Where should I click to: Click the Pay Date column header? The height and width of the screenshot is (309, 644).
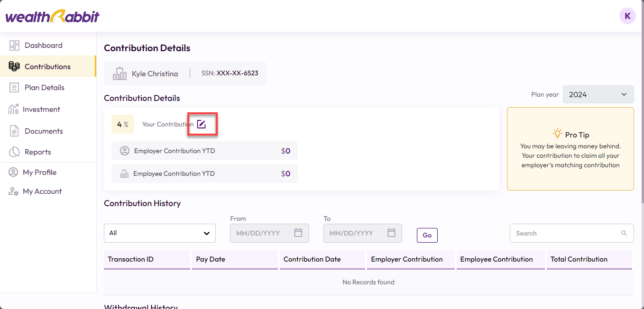click(x=211, y=259)
